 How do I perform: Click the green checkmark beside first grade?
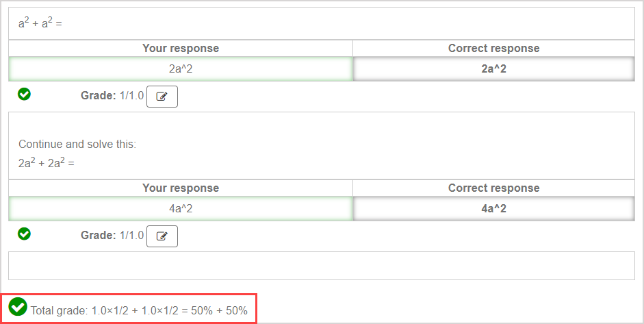click(x=24, y=95)
